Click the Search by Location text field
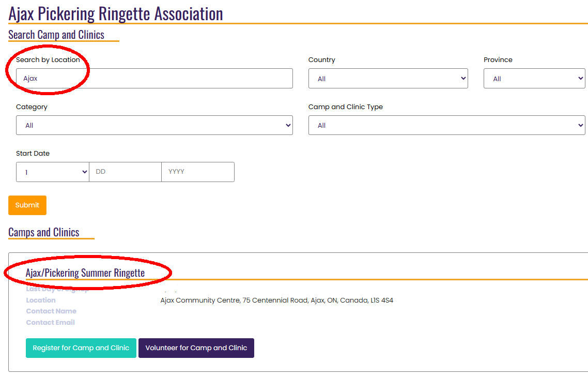This screenshot has width=588, height=376. pos(154,79)
